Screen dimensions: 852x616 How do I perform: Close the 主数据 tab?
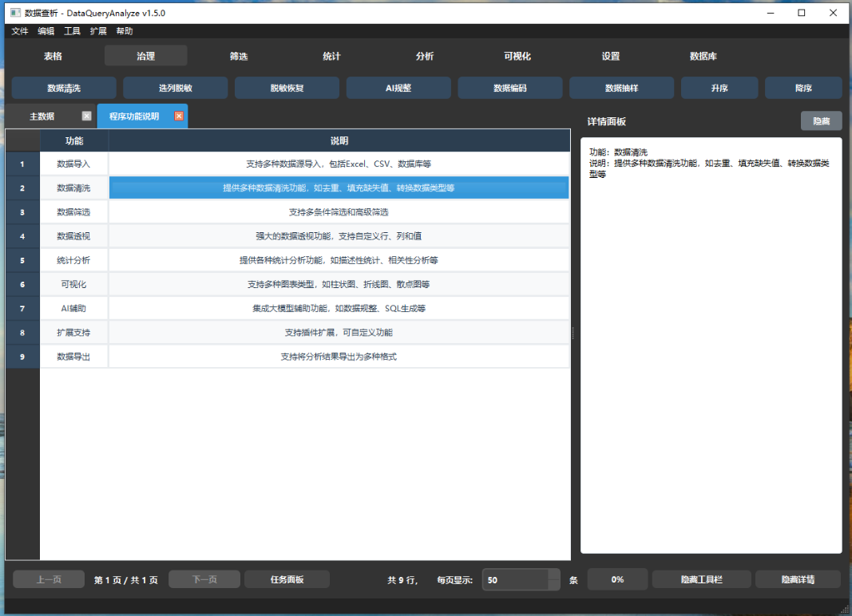pyautogui.click(x=86, y=116)
